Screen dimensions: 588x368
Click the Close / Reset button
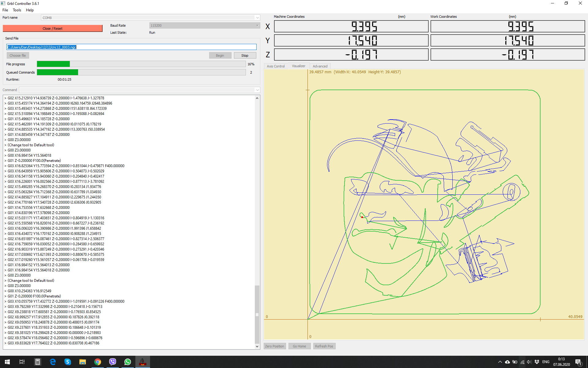click(x=52, y=29)
